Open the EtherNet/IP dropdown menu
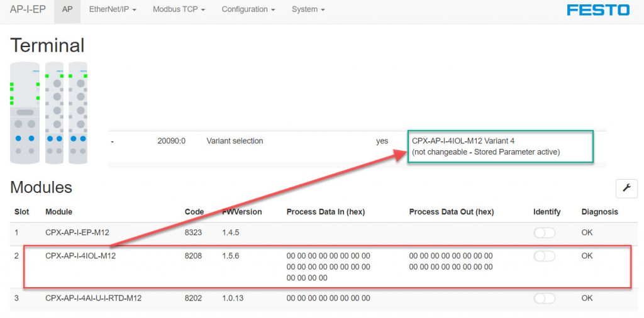 113,9
